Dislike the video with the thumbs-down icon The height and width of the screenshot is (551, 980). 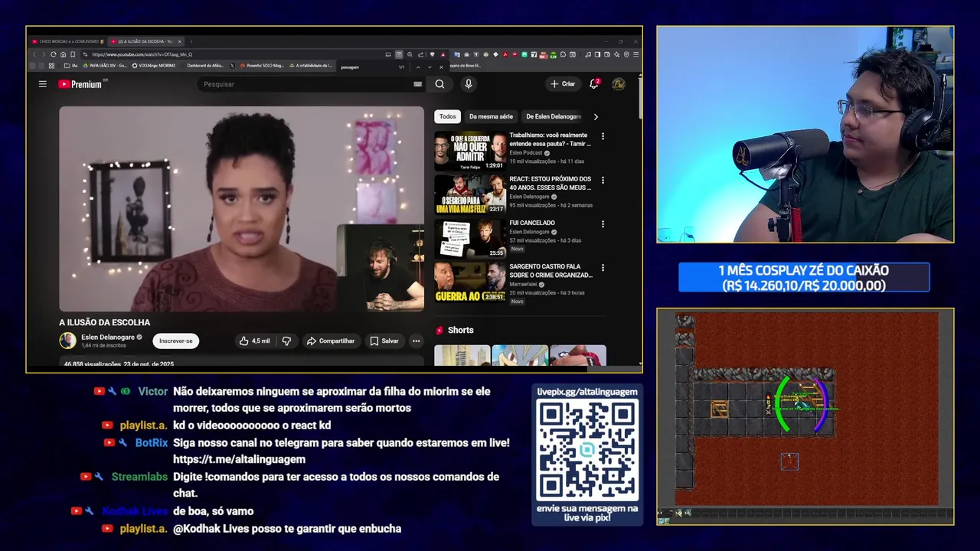point(286,341)
